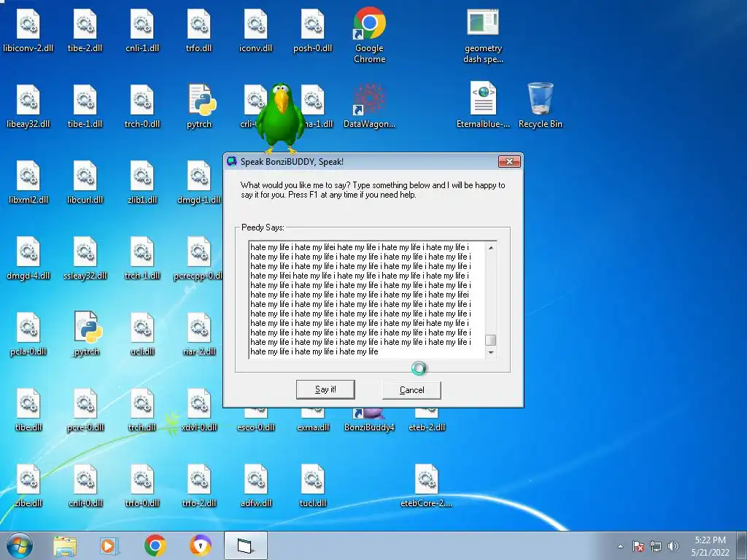Image resolution: width=747 pixels, height=560 pixels.
Task: Select the tibe.dll file icon
Action: pos(28,410)
